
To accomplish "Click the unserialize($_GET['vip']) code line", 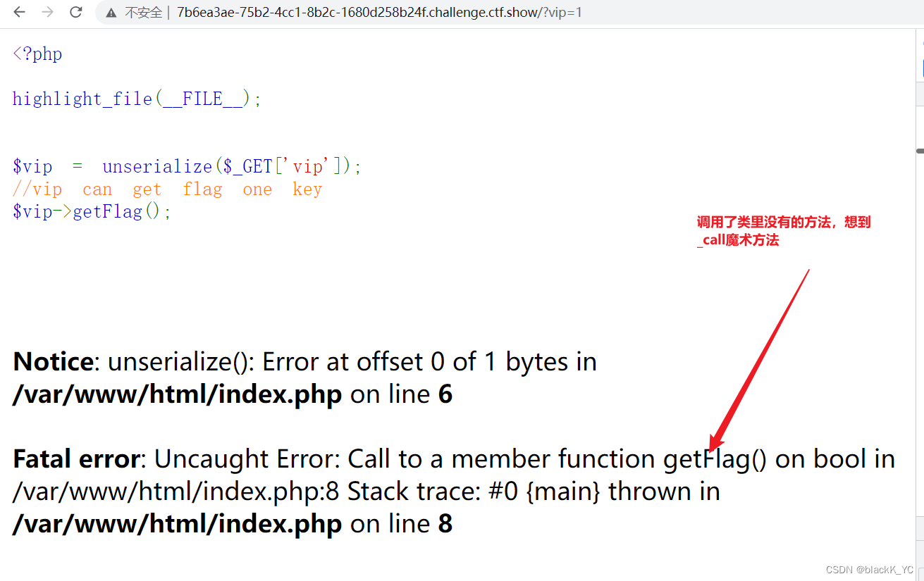I will click(x=187, y=167).
